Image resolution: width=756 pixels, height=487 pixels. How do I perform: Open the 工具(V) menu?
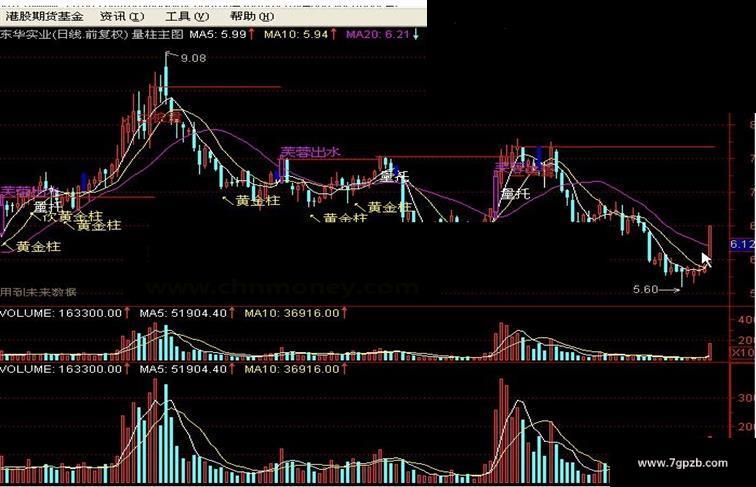tap(187, 16)
